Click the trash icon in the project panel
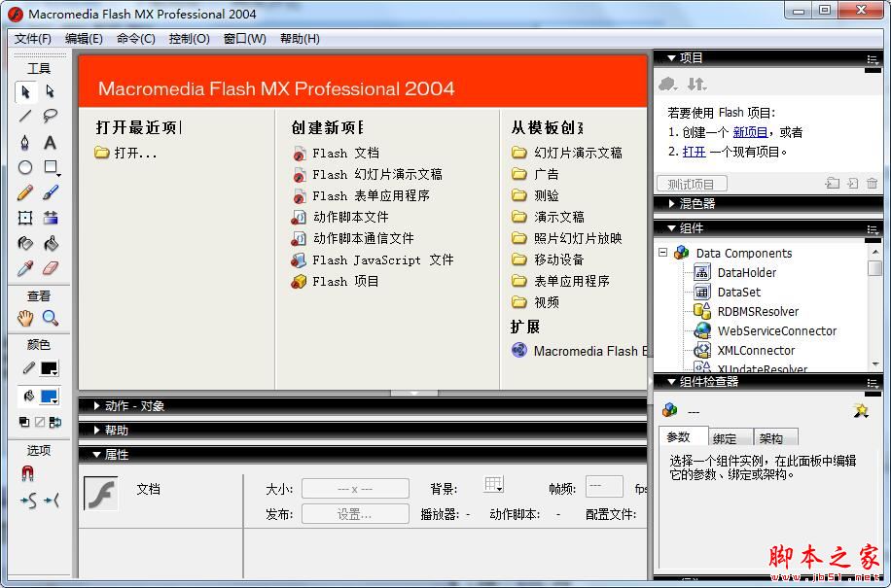 click(x=872, y=183)
